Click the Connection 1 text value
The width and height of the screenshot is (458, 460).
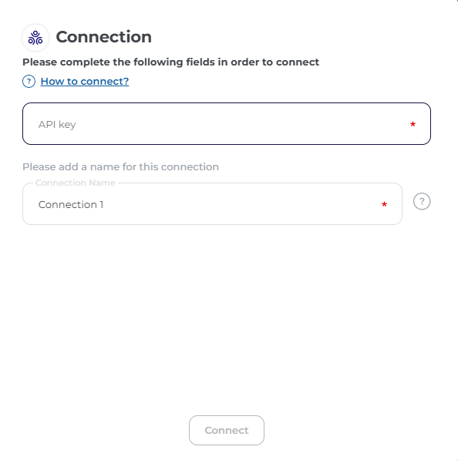[71, 204]
